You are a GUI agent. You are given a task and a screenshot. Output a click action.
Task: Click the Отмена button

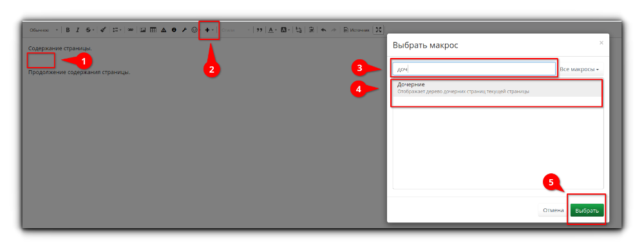[553, 210]
